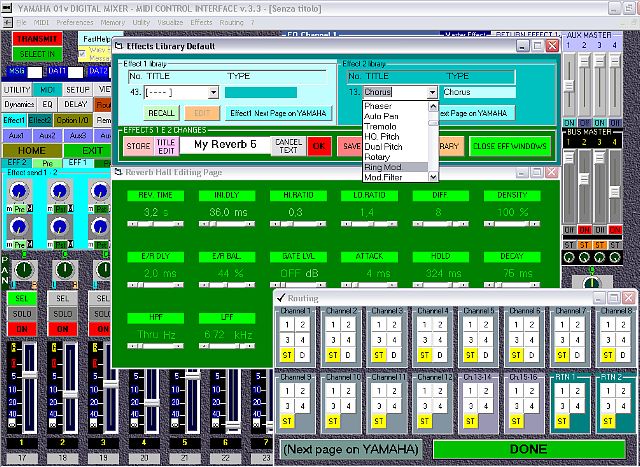The image size is (640, 467).
Task: Route Channel 3 to bus 1
Action: [x=379, y=325]
